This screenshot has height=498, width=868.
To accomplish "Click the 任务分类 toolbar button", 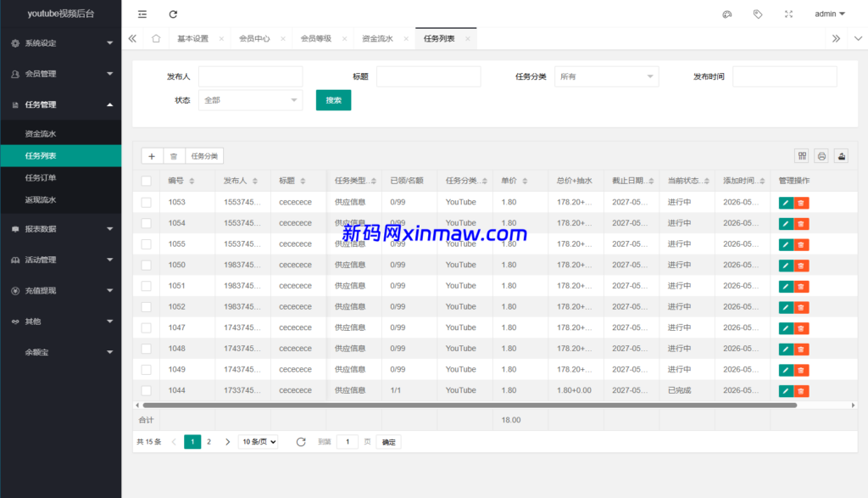I will click(204, 156).
